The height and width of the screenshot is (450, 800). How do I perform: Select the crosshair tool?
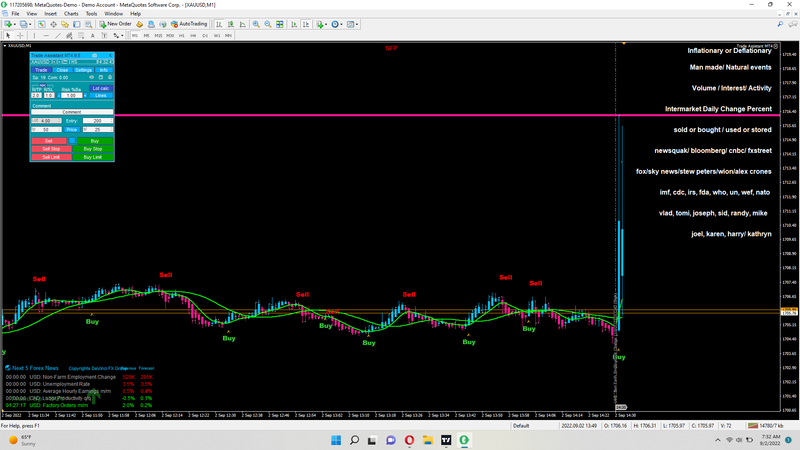(20, 36)
